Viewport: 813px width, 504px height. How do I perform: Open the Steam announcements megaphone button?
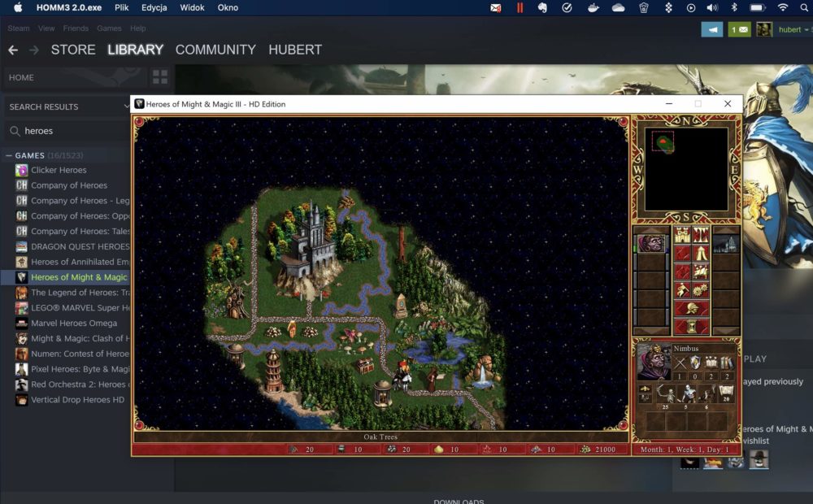pyautogui.click(x=712, y=29)
